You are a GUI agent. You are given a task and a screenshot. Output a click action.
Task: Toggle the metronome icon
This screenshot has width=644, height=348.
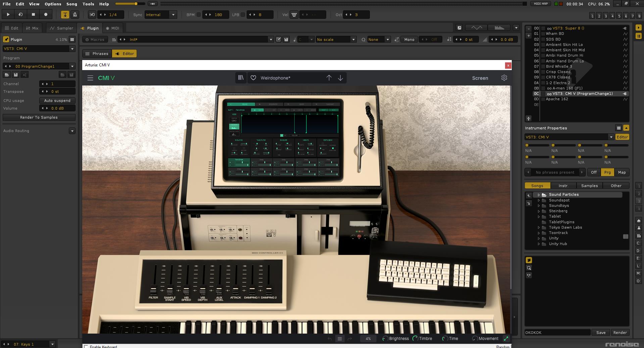tap(75, 15)
